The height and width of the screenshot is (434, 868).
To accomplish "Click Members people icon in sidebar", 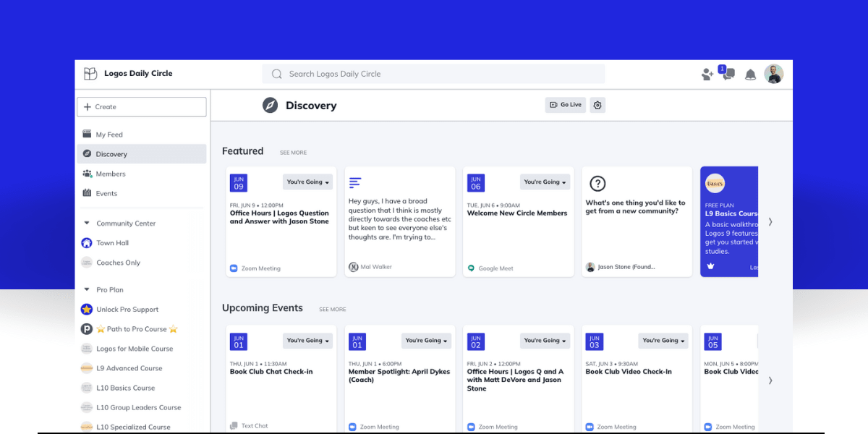I will 87,174.
